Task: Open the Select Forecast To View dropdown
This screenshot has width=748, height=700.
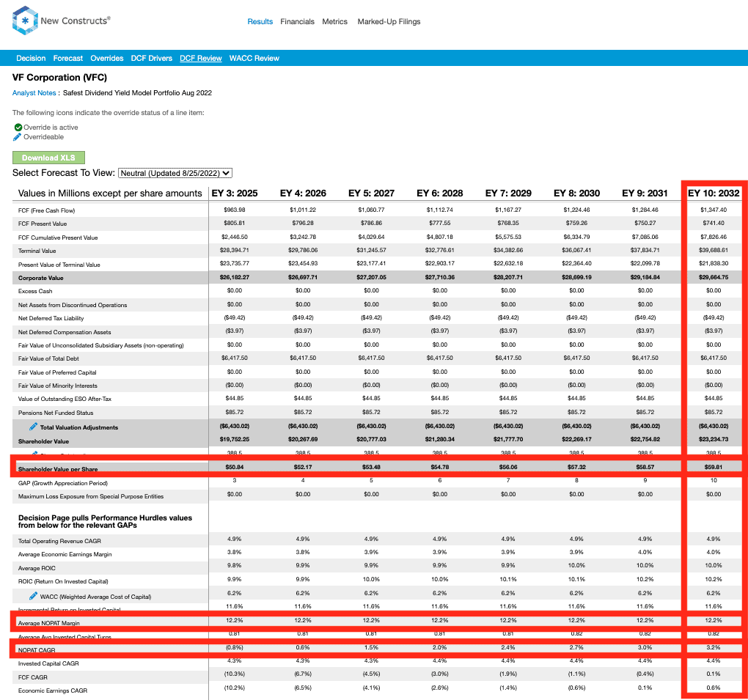Action: pos(175,173)
